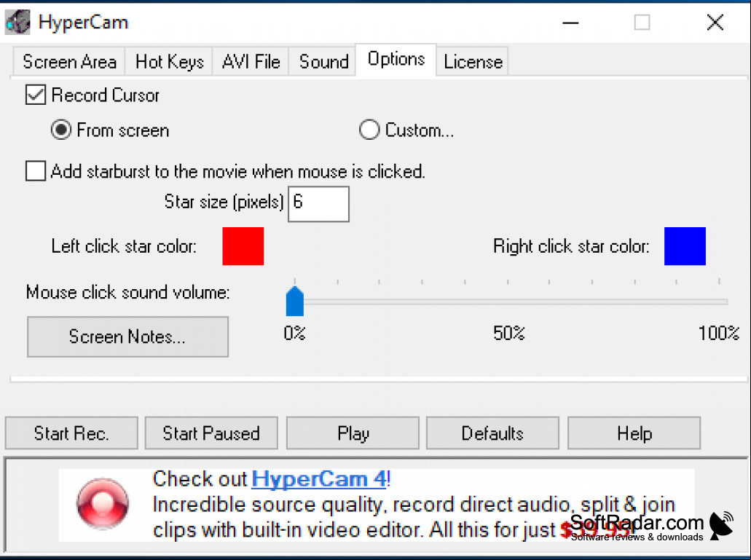Enable the Add starburst checkbox

point(36,171)
